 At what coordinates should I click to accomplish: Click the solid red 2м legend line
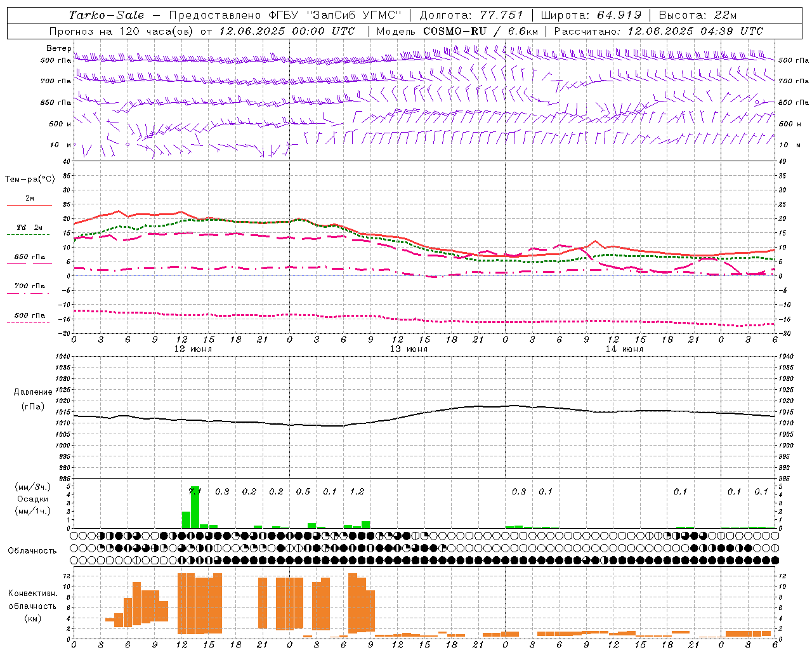coord(29,205)
